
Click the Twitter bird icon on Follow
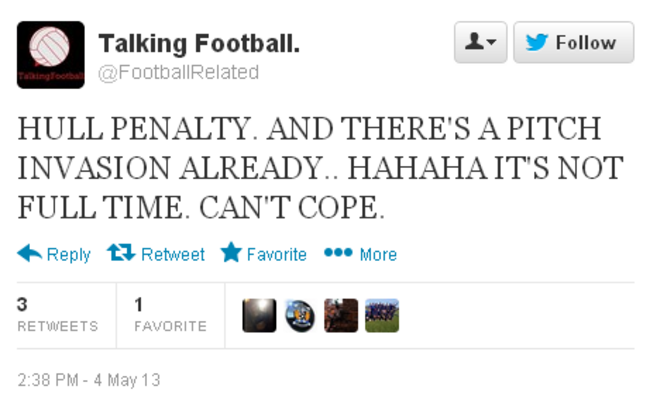pyautogui.click(x=537, y=43)
